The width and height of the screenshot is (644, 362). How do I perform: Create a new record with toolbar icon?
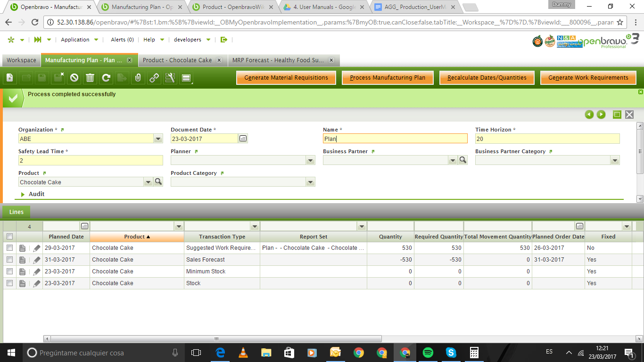click(10, 78)
